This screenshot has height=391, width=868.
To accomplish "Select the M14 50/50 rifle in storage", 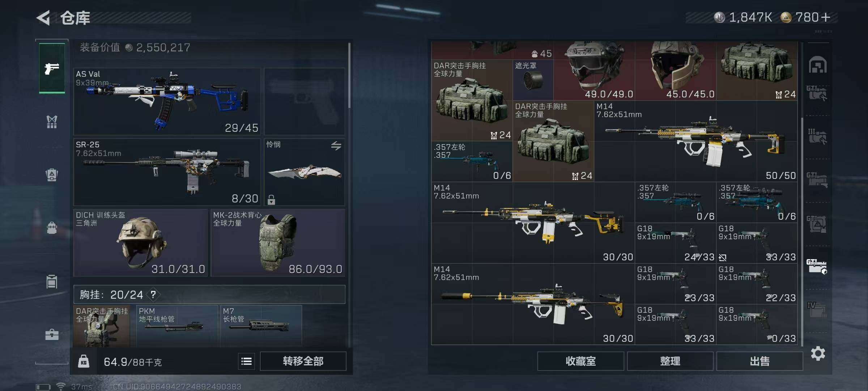I will pos(696,141).
